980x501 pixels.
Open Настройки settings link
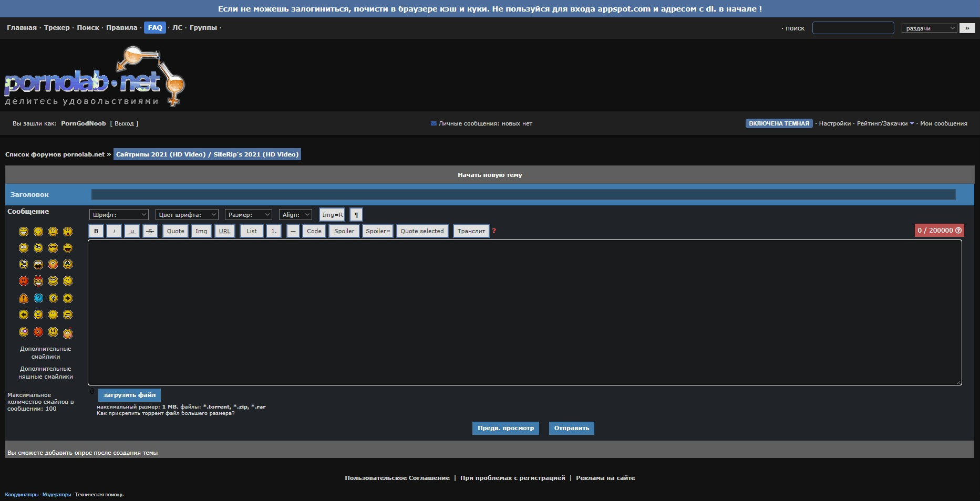[x=834, y=123]
